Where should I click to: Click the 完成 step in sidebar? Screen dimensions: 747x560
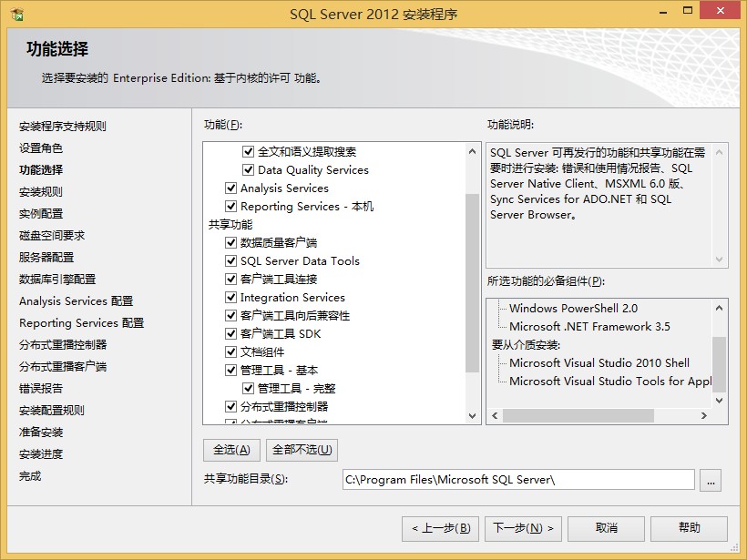[30, 476]
